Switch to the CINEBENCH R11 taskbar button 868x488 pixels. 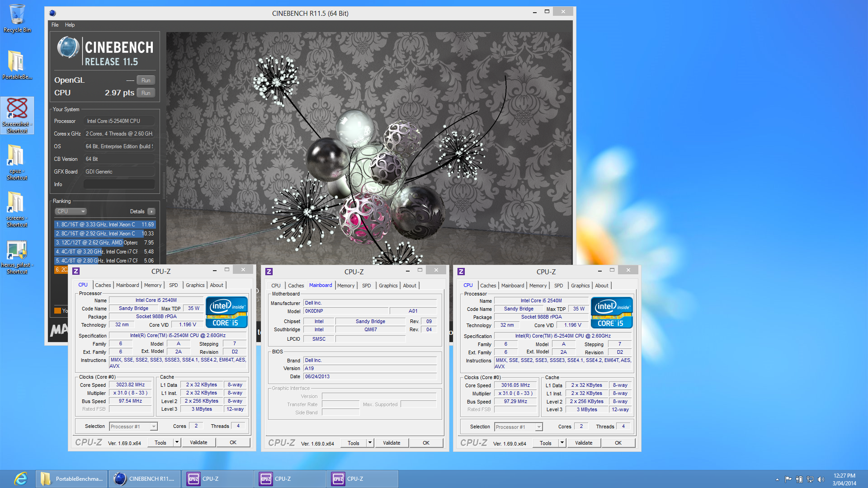tap(145, 479)
